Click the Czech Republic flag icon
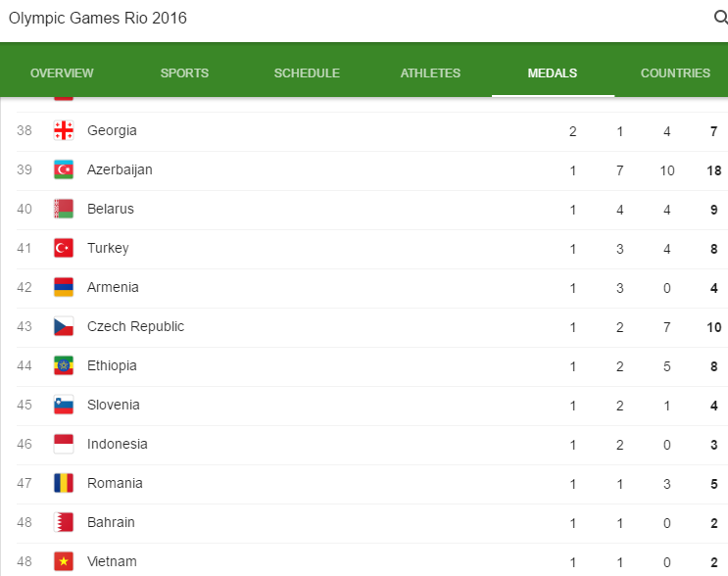This screenshot has width=728, height=576. [64, 326]
